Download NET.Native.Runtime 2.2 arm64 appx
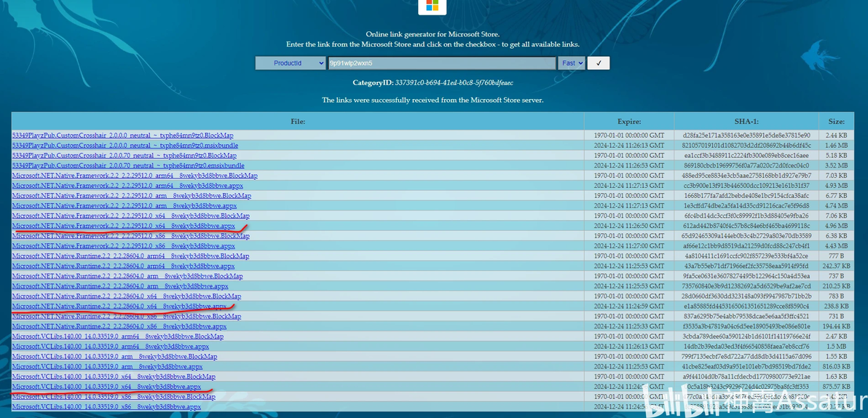 tap(124, 267)
